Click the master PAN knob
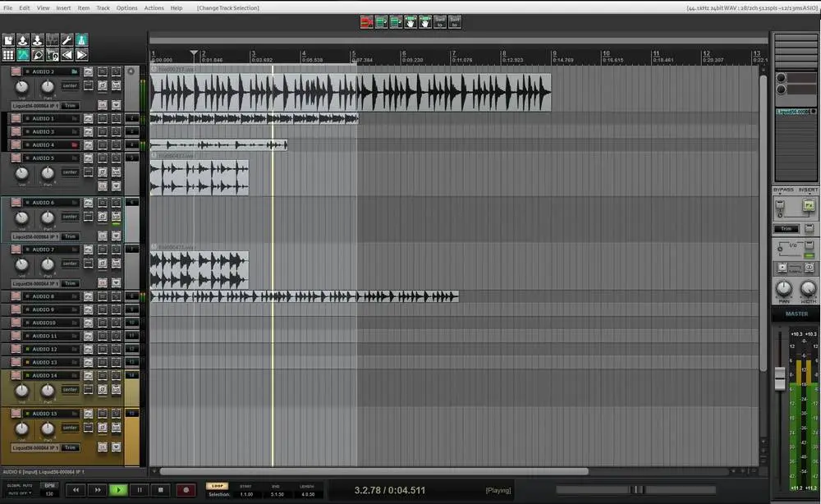This screenshot has width=821, height=504. (x=784, y=288)
